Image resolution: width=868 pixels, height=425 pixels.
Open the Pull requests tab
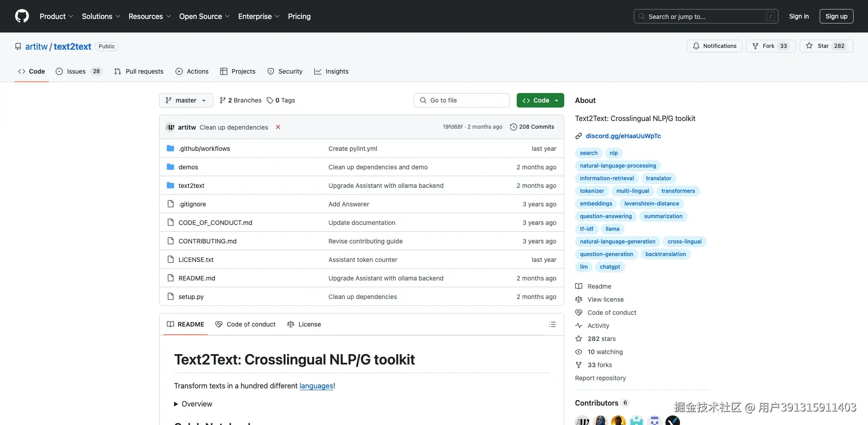[x=139, y=71]
